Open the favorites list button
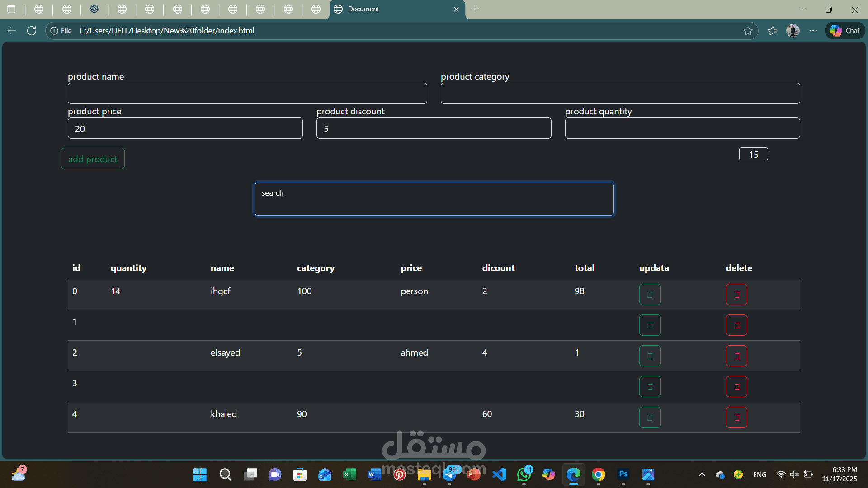 coord(773,31)
